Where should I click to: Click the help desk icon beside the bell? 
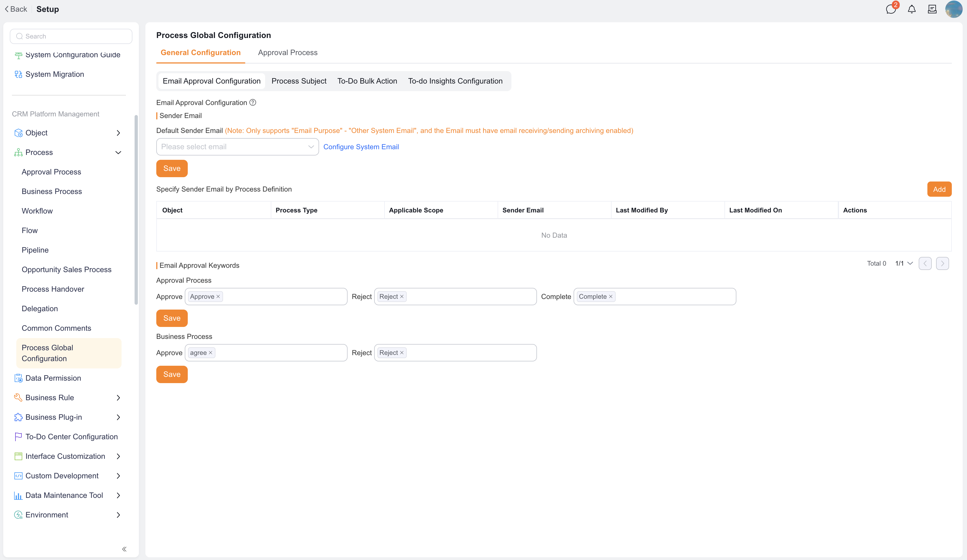[x=932, y=9]
